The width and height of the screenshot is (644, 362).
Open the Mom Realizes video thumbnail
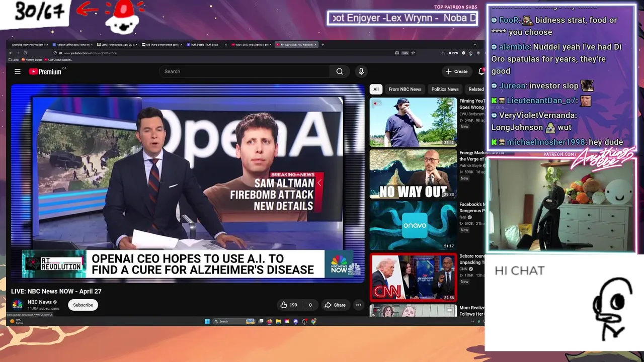pyautogui.click(x=413, y=311)
